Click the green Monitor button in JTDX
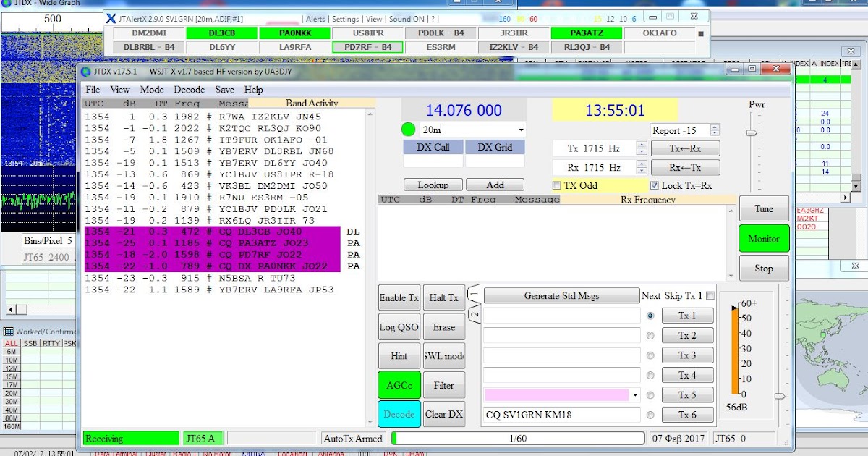This screenshot has width=868, height=456. click(x=764, y=238)
